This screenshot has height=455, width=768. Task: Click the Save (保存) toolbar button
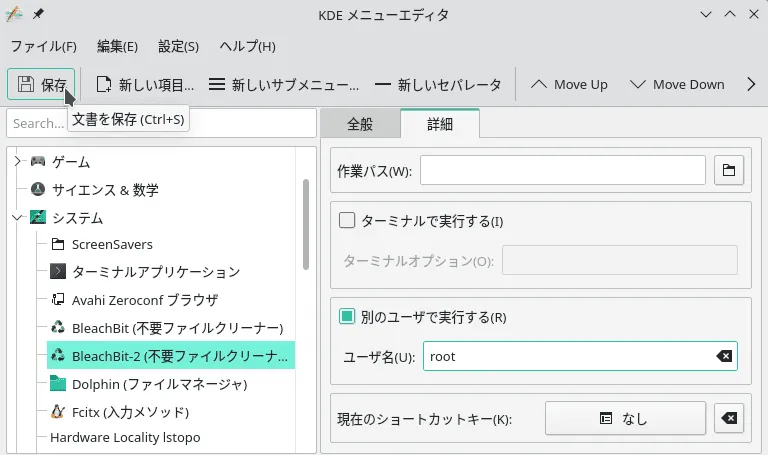tap(41, 85)
